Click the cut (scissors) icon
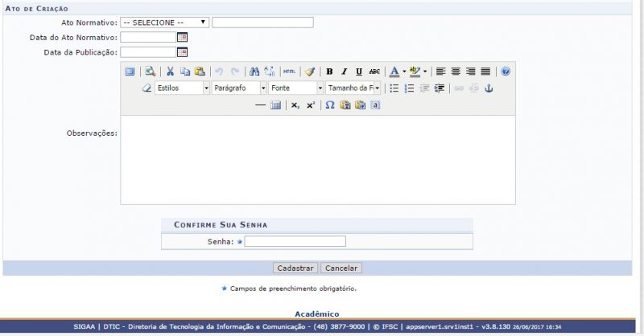Screen dimensions: 644x336 click(170, 72)
